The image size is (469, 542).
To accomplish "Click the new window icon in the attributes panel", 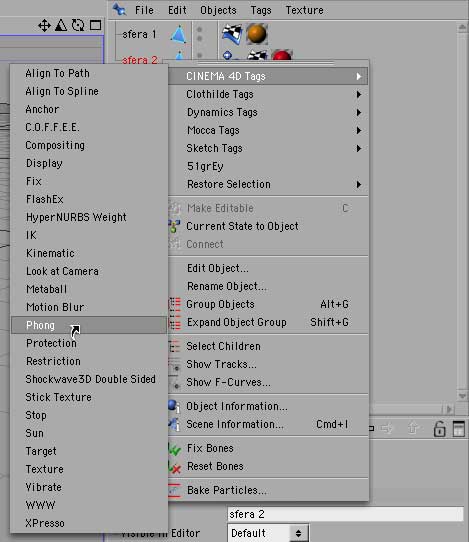I will (x=459, y=429).
